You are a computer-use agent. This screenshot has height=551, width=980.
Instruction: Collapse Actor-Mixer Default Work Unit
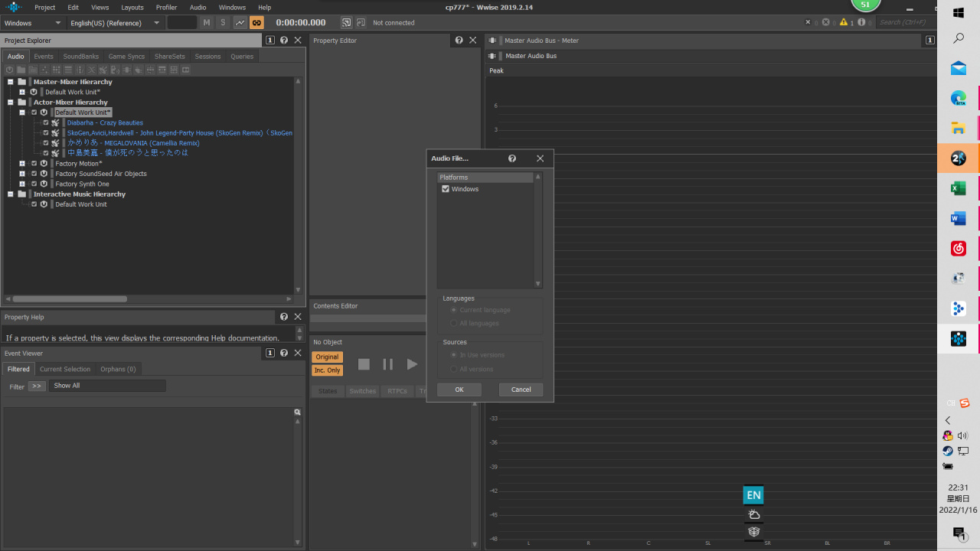tap(22, 112)
